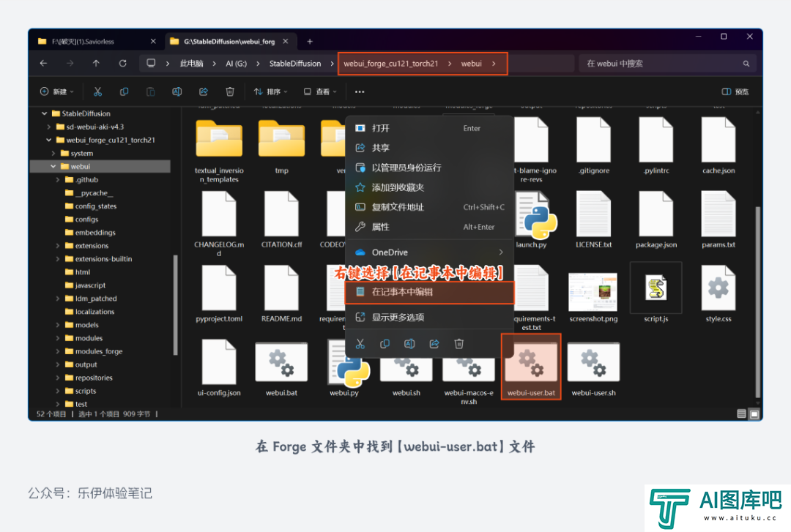791x532 pixels.
Task: Click the Share icon in the toolbar
Action: click(x=204, y=91)
